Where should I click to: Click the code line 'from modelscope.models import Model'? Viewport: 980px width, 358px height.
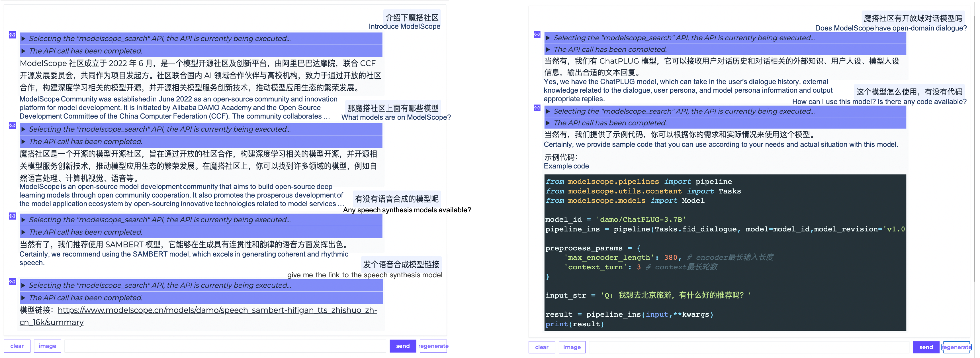625,201
